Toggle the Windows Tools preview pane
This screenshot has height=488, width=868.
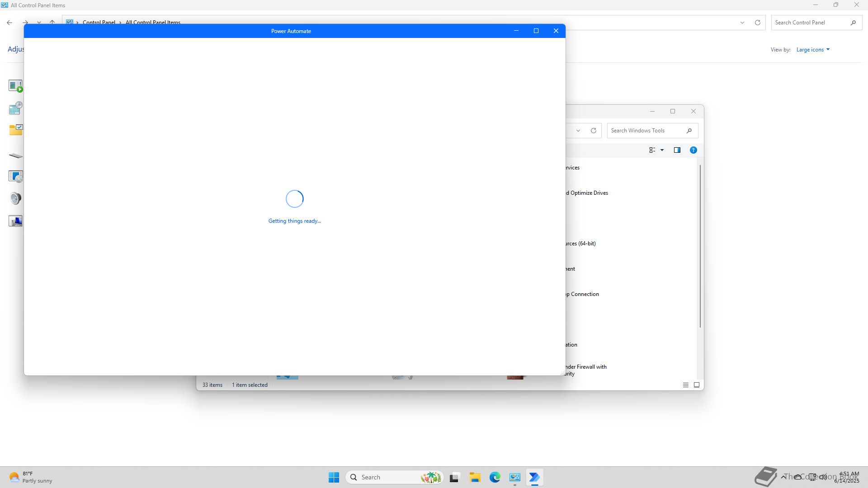pyautogui.click(x=677, y=150)
